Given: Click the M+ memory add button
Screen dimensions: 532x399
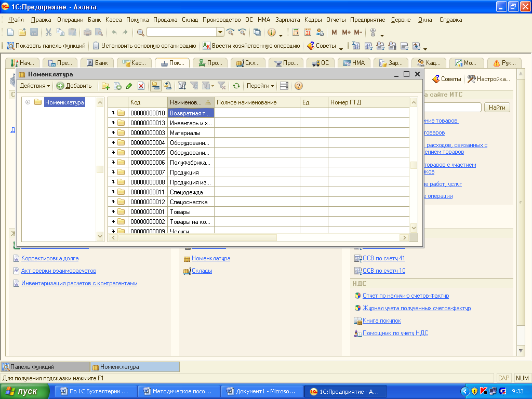Looking at the screenshot, I should coord(346,32).
